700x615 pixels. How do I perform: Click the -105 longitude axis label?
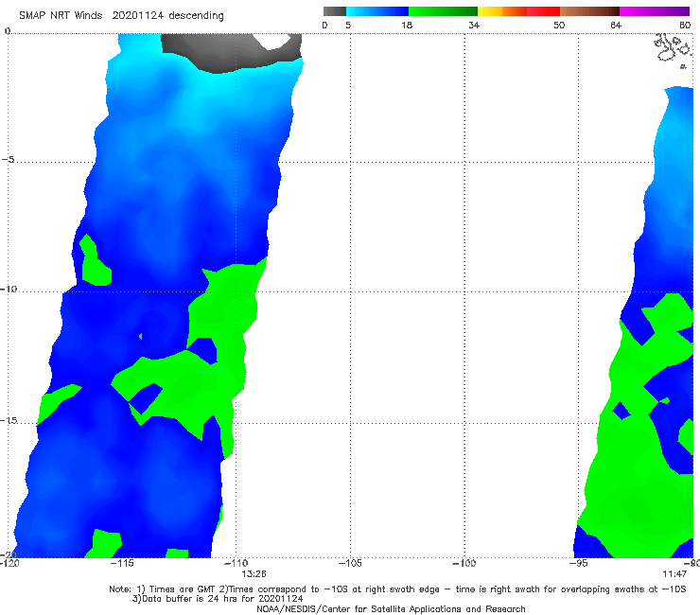click(350, 563)
